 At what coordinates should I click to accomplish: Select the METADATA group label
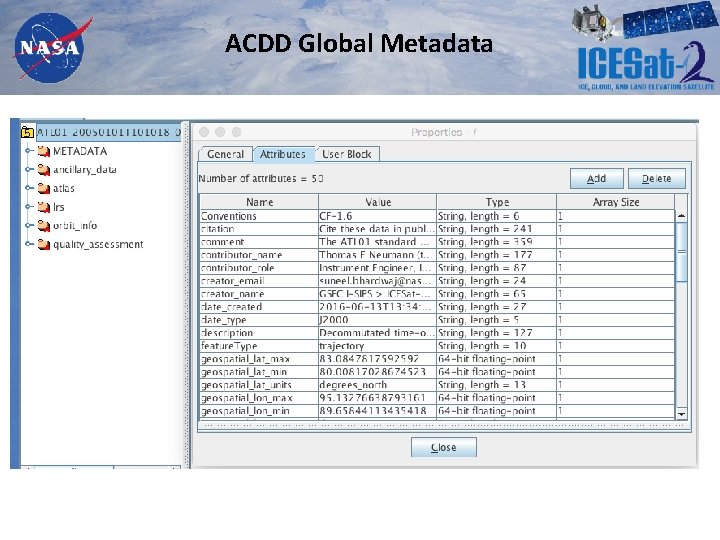point(80,151)
